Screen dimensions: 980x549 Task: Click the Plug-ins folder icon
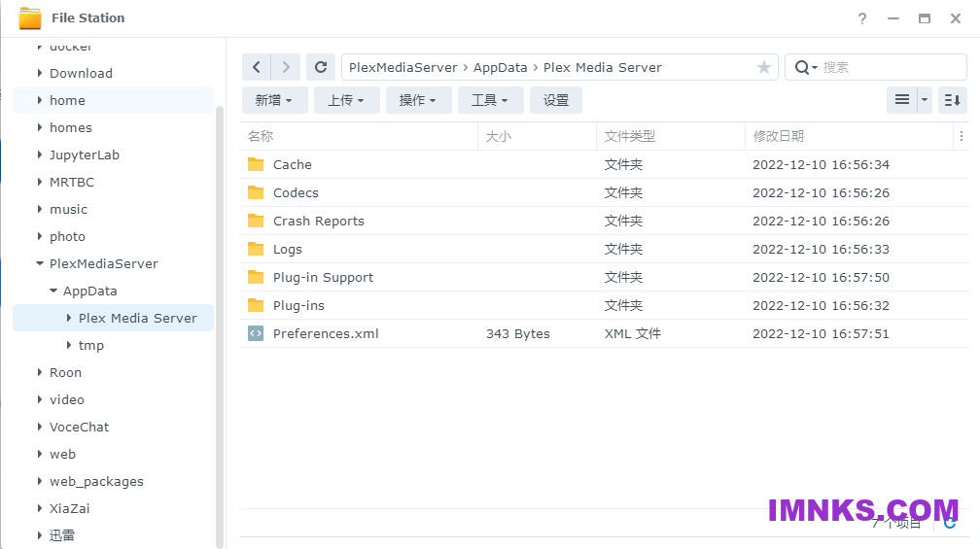(x=256, y=305)
